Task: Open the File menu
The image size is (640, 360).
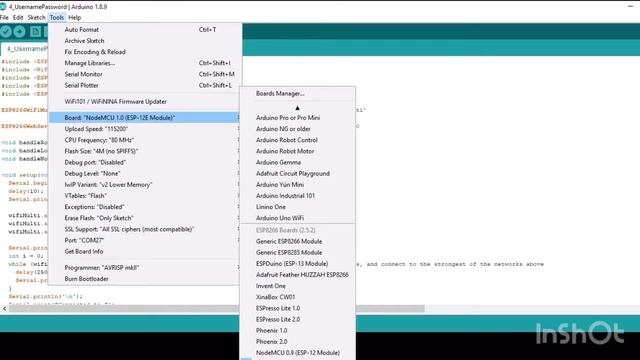Action: click(4, 18)
